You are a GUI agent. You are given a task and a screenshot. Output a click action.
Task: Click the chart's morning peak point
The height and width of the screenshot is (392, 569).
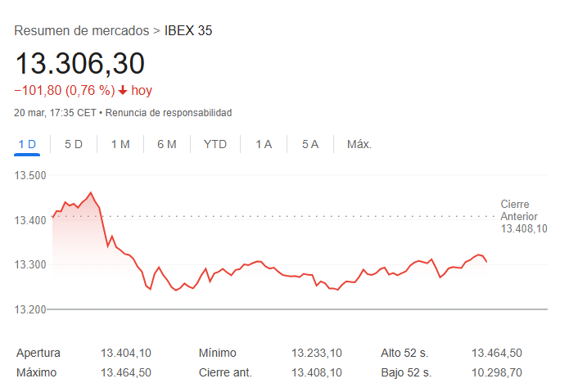tap(90, 193)
